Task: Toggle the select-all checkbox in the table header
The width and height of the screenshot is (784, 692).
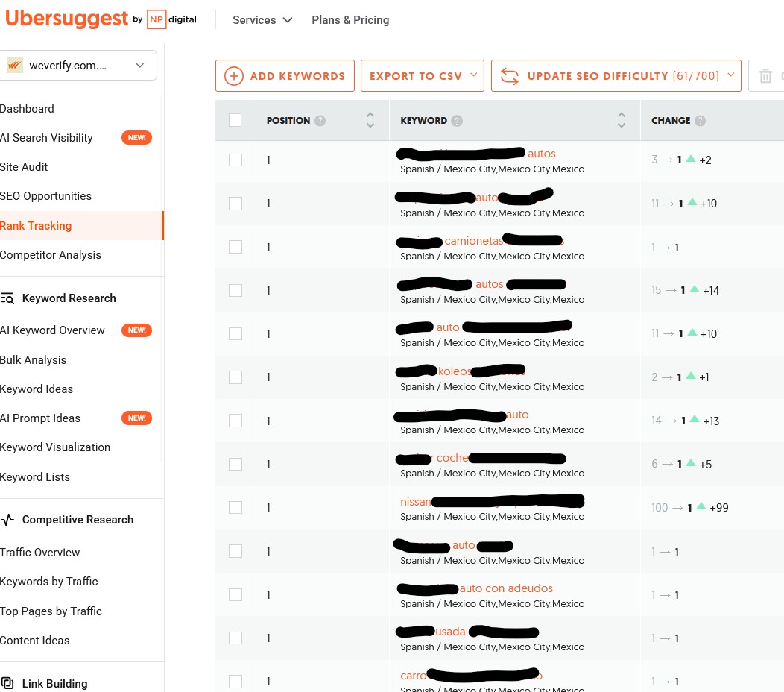Action: point(235,120)
